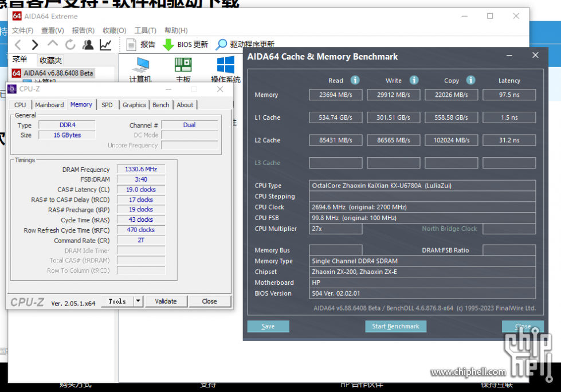Open the 操作系统 Windows icon
Image resolution: width=561 pixels, height=392 pixels.
point(225,69)
